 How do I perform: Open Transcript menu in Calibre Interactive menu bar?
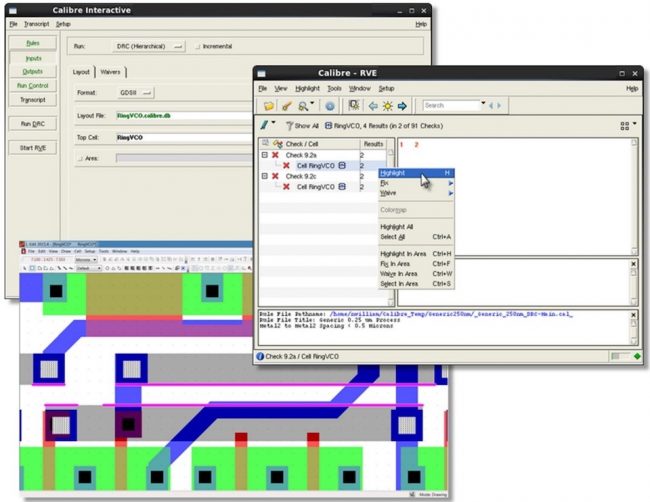(x=36, y=24)
